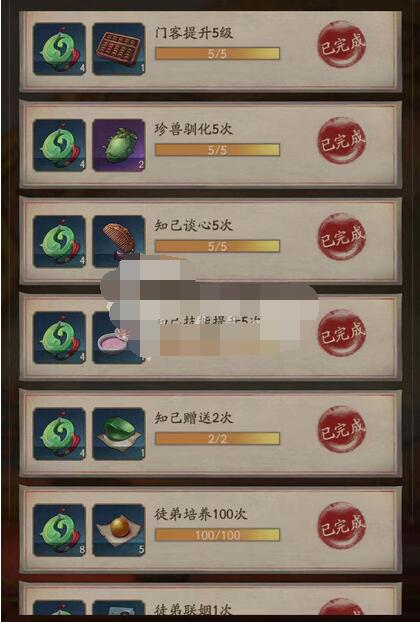This screenshot has width=420, height=622.
Task: Select jade pendant in 门客提升5级 row
Action: click(x=59, y=49)
